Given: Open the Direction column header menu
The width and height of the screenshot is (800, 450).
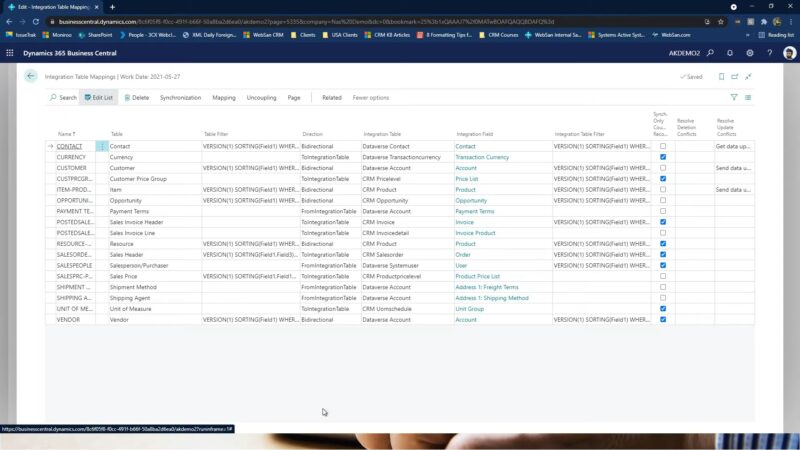Looking at the screenshot, I should pyautogui.click(x=312, y=134).
